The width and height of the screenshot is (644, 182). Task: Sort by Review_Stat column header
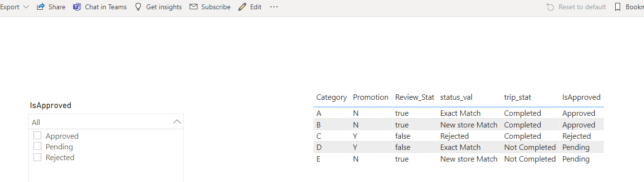point(414,97)
